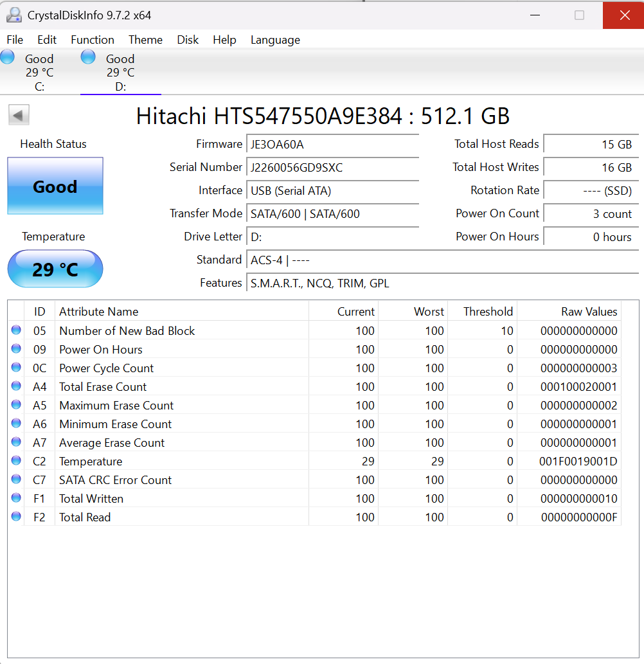Image resolution: width=644 pixels, height=664 pixels.
Task: Open the Edit menu
Action: [46, 40]
